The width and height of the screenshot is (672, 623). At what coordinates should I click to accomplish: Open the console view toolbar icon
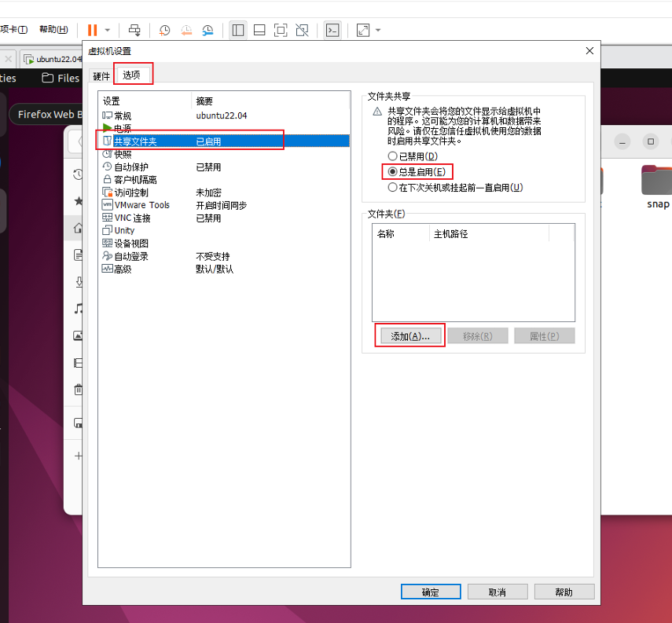click(332, 30)
